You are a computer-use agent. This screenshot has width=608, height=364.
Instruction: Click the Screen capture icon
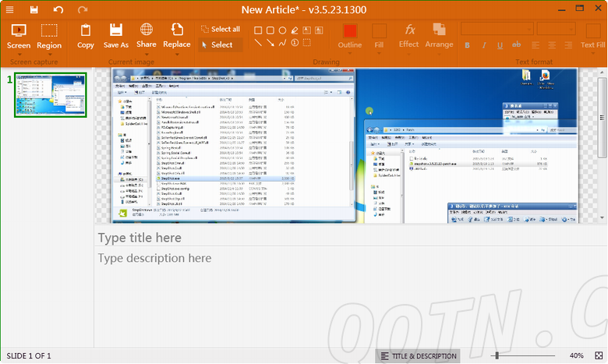[x=19, y=31]
